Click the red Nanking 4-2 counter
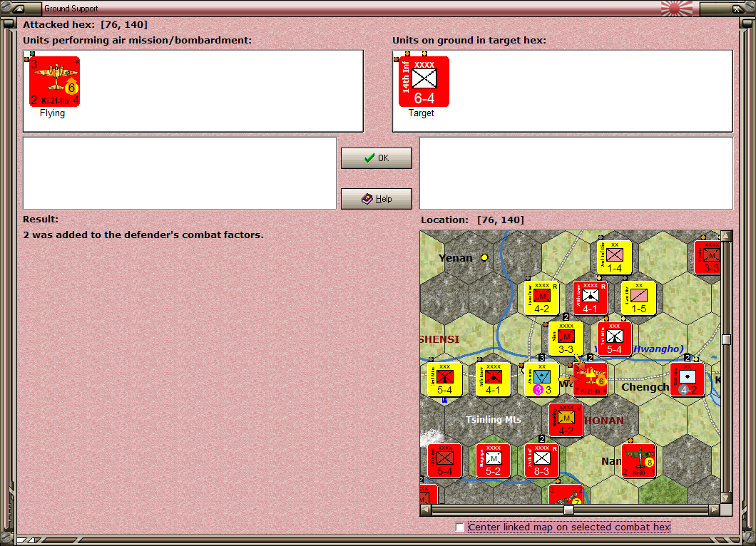The height and width of the screenshot is (546, 756). (566, 421)
